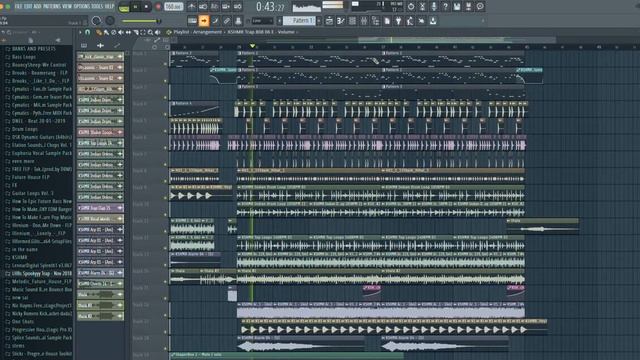The width and height of the screenshot is (640, 360).
Task: Click the tempo BPM display
Action: point(173,7)
